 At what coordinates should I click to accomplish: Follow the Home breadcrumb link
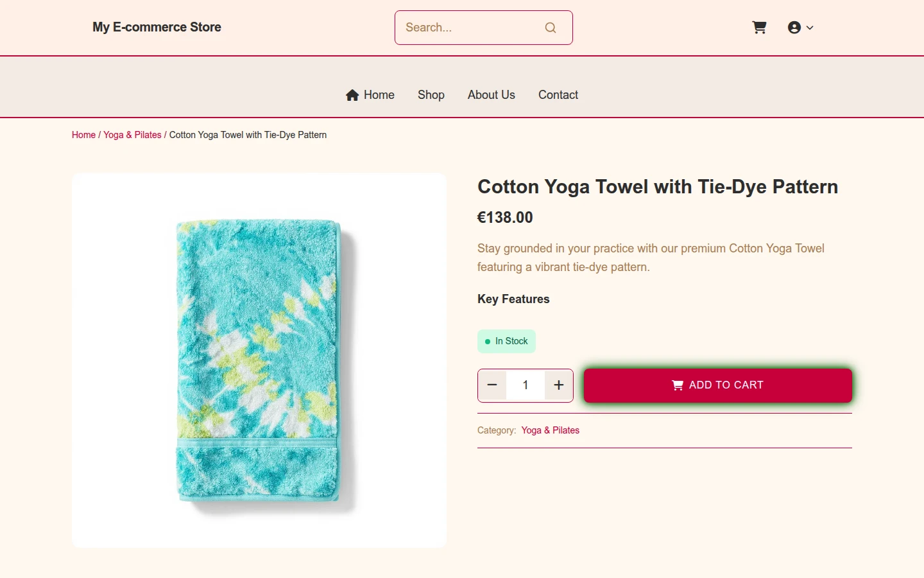click(83, 135)
